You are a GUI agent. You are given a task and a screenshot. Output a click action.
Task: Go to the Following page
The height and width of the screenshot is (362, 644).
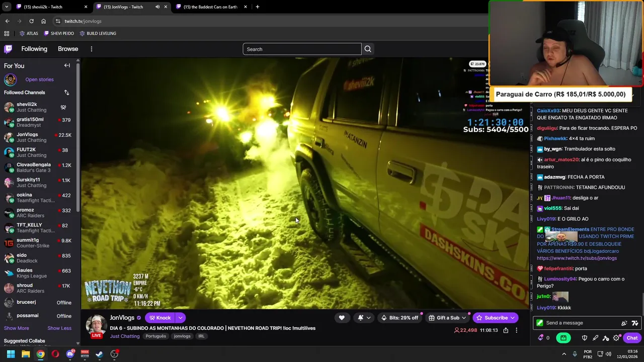pyautogui.click(x=34, y=49)
